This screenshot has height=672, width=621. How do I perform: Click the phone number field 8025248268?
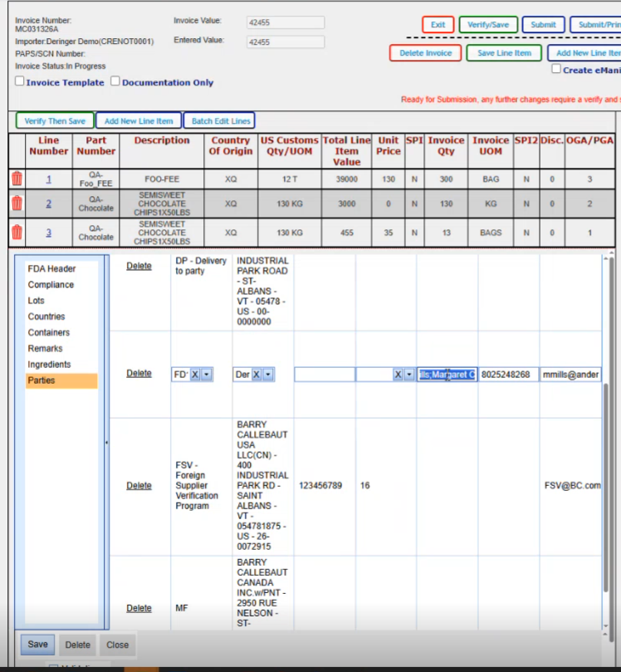tap(508, 375)
